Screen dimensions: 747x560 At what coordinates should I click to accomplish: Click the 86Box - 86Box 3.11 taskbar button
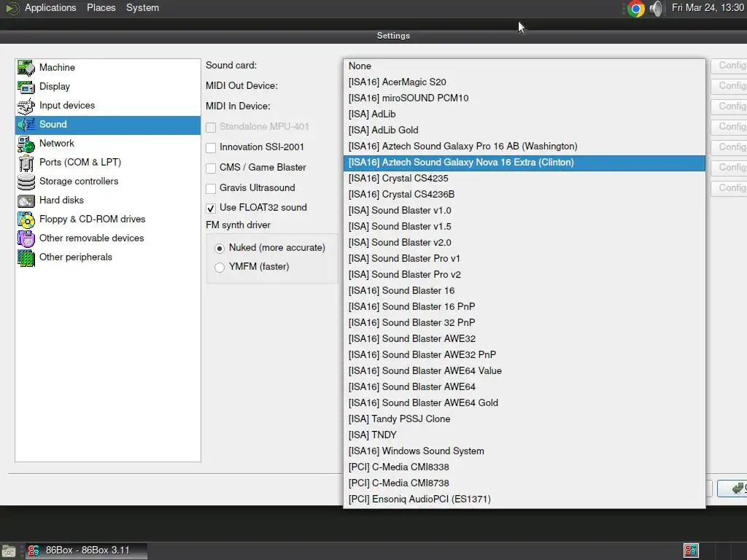(x=86, y=551)
